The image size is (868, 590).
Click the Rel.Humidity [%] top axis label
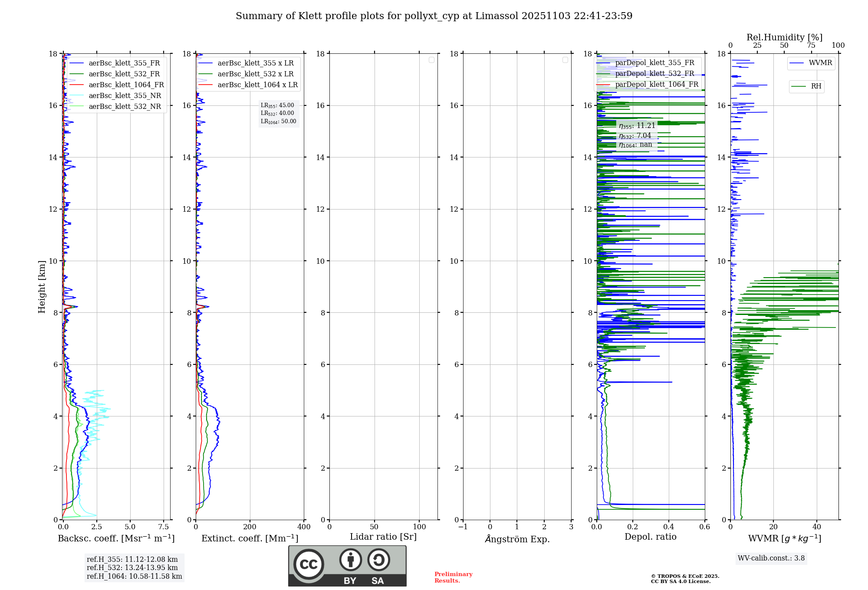pyautogui.click(x=784, y=37)
